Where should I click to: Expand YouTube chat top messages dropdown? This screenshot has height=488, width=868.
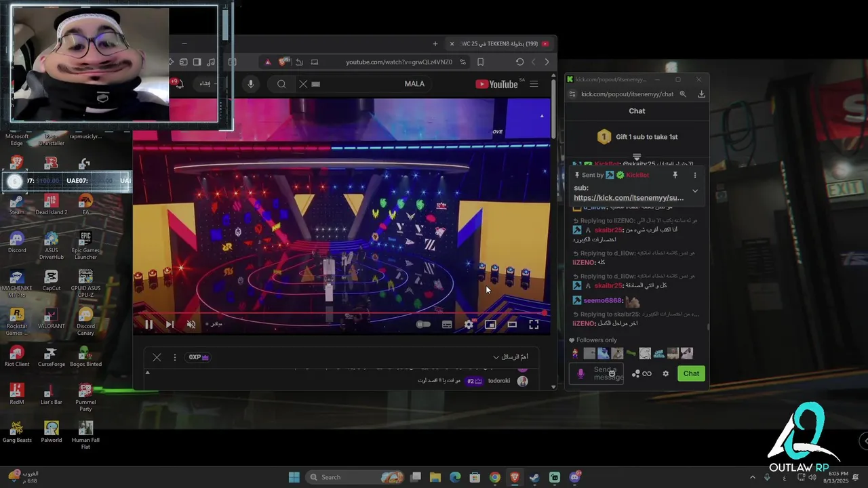[x=512, y=357]
